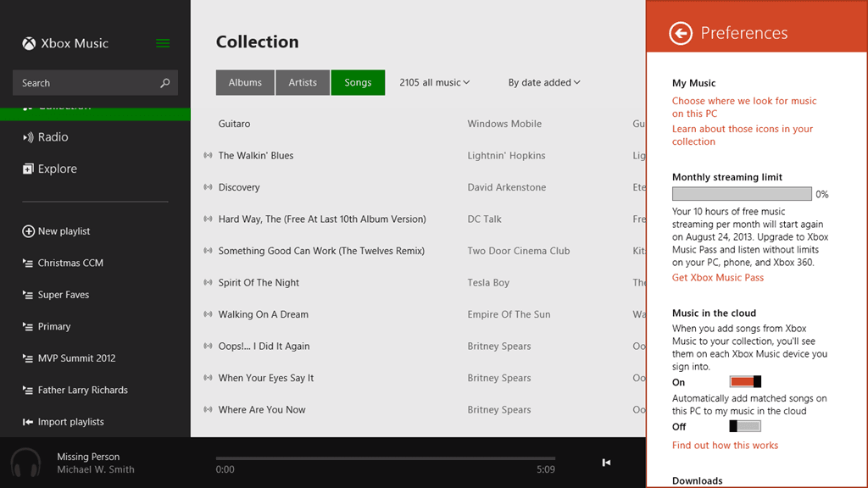Click the previous track button
The image size is (868, 488).
click(x=606, y=463)
